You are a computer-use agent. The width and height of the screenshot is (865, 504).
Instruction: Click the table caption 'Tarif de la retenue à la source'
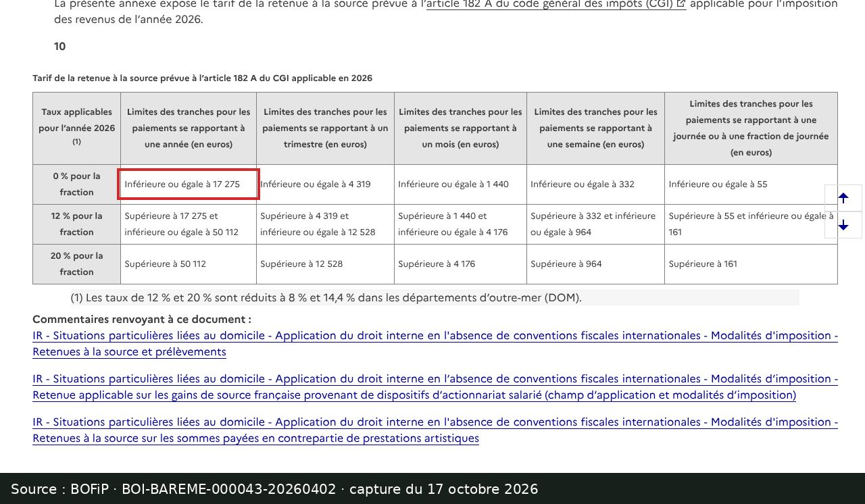[202, 78]
